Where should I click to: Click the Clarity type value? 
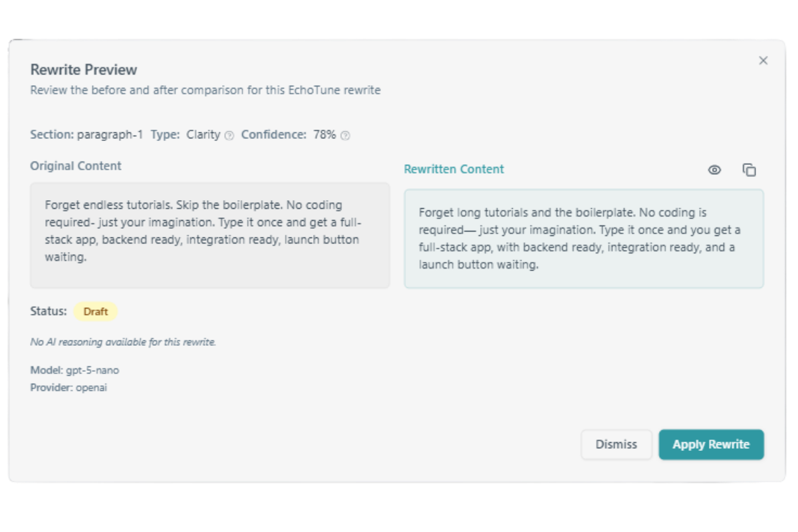click(x=203, y=134)
